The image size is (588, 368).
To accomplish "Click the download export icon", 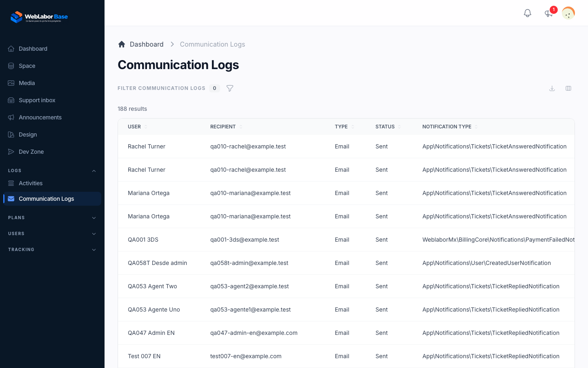I will (552, 88).
